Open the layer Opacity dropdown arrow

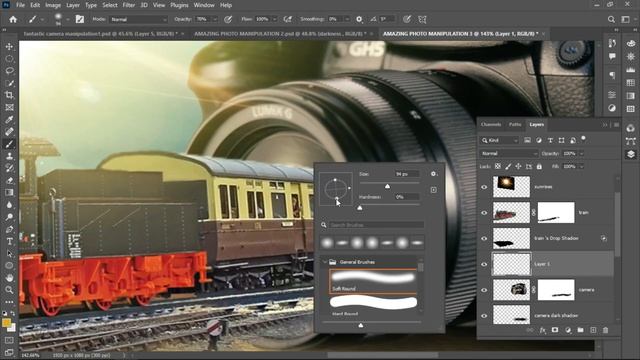tap(582, 153)
